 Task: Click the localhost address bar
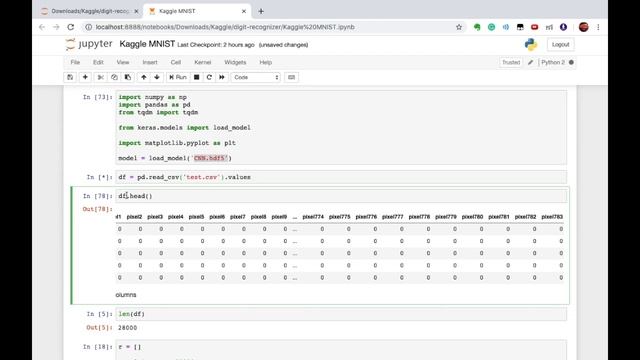pos(269,27)
